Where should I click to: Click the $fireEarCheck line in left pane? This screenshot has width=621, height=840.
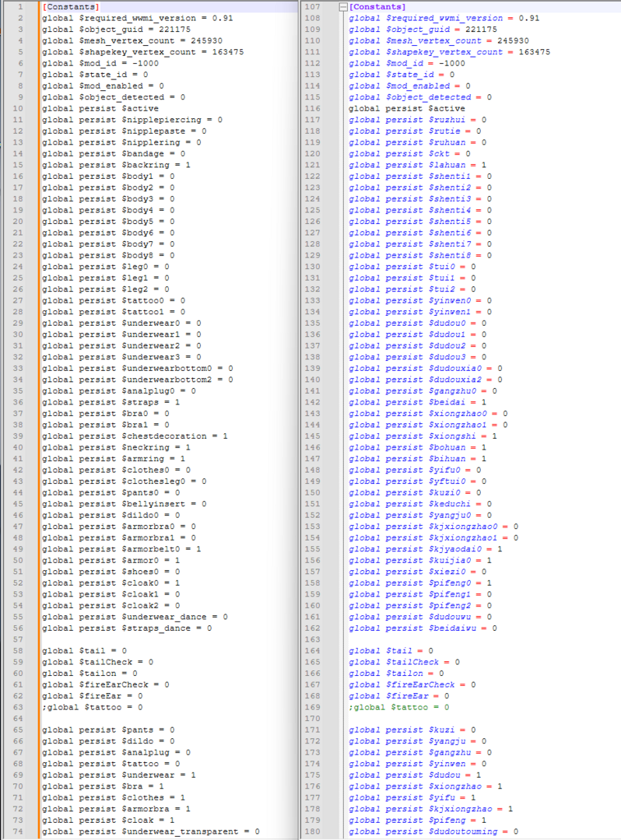106,684
